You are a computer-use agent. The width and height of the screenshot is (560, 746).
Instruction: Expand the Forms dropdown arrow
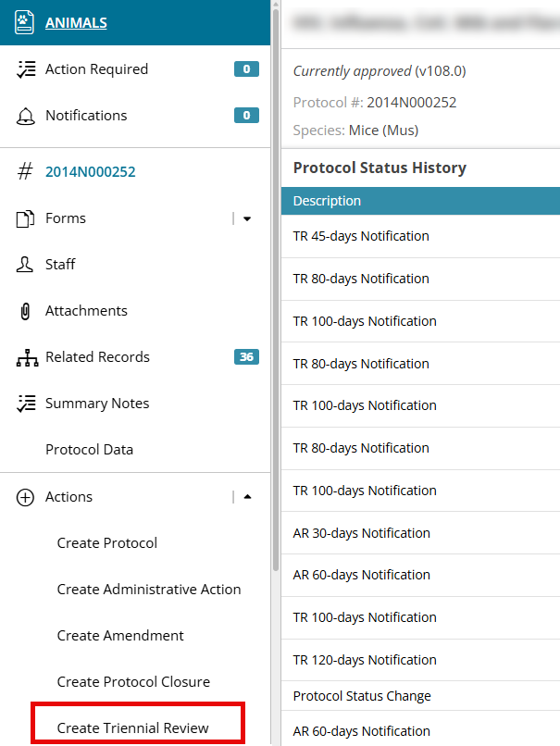coord(247,218)
